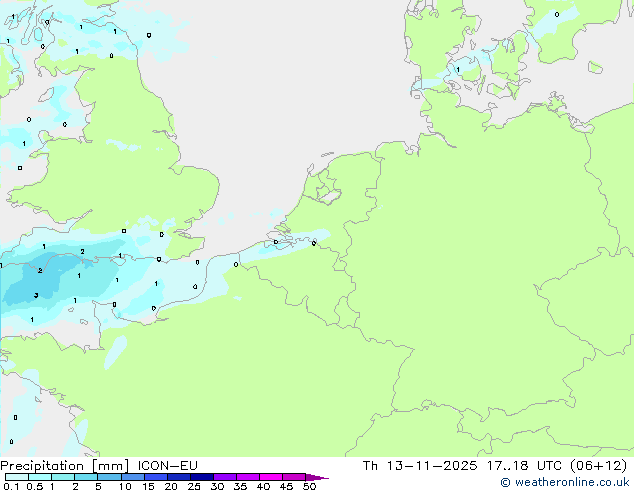The image size is (634, 490).
Task: Click the purple legend swatch between 30 and 35
Action: pyautogui.click(x=225, y=477)
